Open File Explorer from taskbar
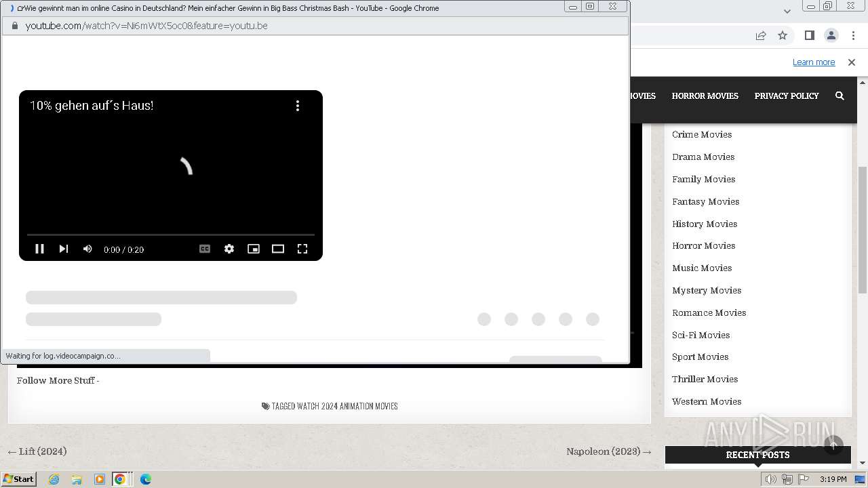 pos(77,479)
